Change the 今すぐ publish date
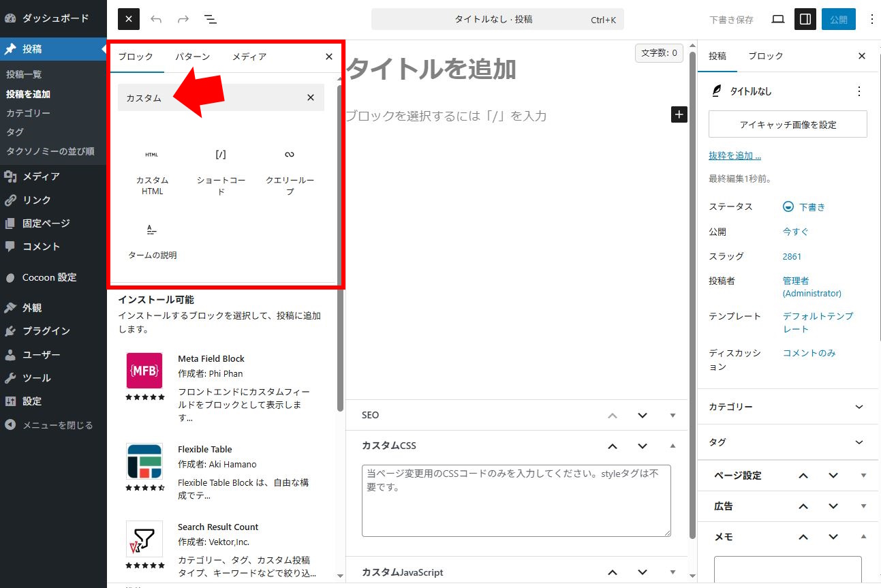This screenshot has height=588, width=881. [x=795, y=232]
